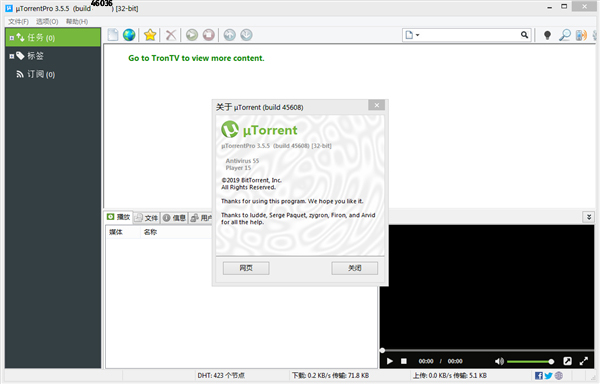Click the light bulb icon in toolbar
600x384 pixels.
tap(547, 35)
